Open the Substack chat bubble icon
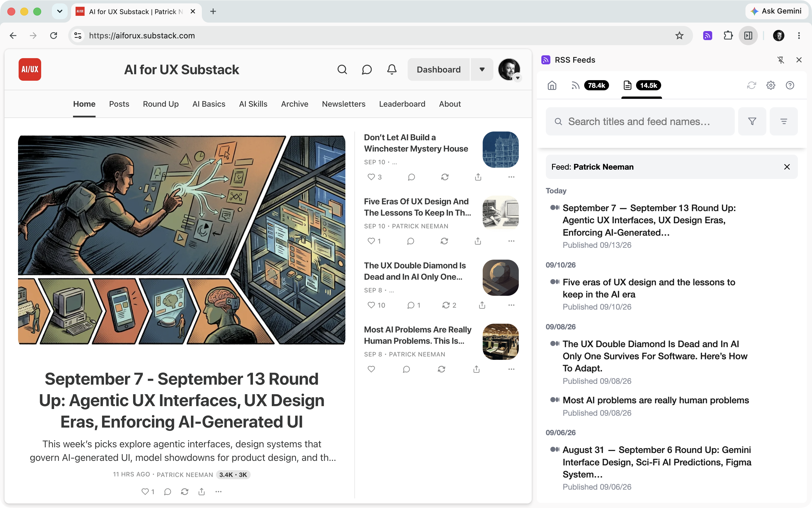The height and width of the screenshot is (508, 812). [x=367, y=69]
